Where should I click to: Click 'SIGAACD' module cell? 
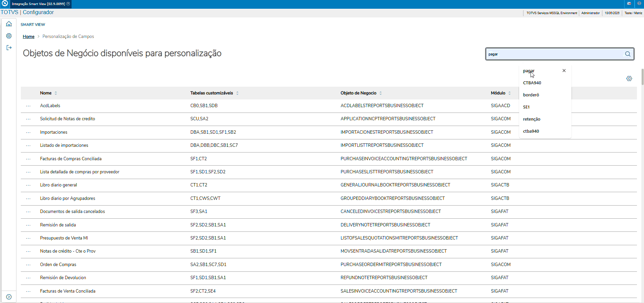(x=500, y=106)
